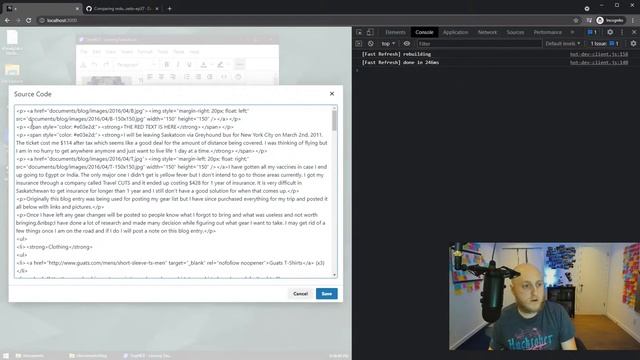Screen dimensions: 640x360
Task: Open the 'top' JavaScript context dropdown
Action: [x=388, y=44]
